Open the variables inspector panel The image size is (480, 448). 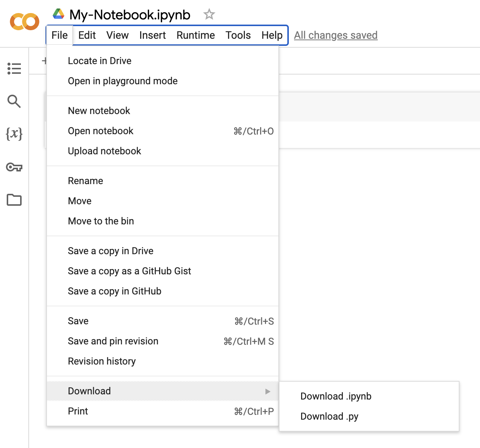point(14,135)
